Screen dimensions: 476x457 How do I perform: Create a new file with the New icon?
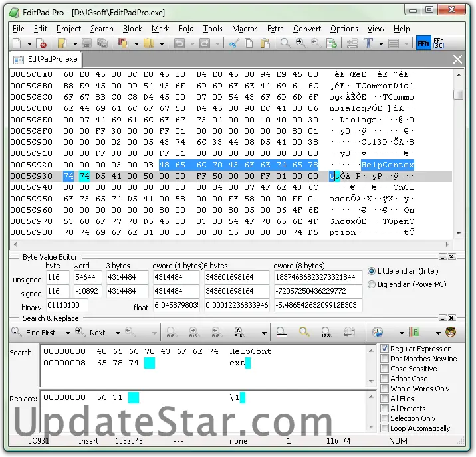pos(17,43)
